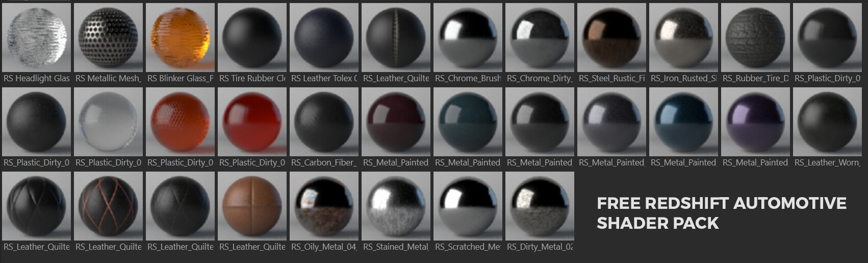
Task: Pick the orange textured RS_Plastic_Dirty material
Action: click(x=180, y=122)
